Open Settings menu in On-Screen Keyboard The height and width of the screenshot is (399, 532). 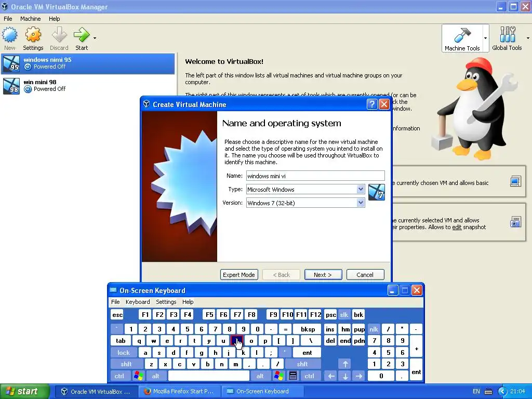click(166, 302)
